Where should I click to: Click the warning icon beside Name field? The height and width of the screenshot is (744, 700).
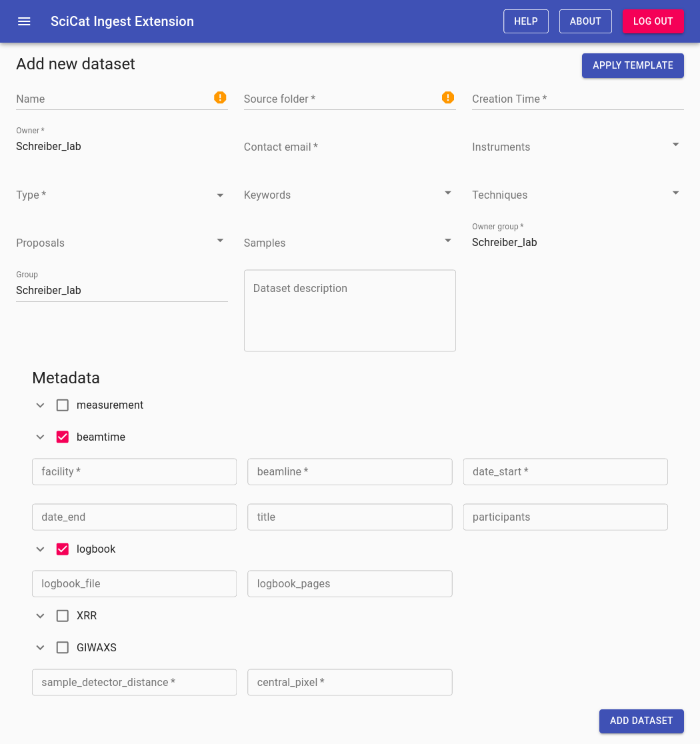(x=220, y=97)
